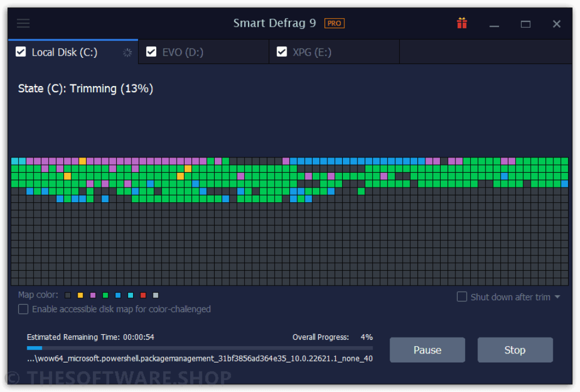Screen dimensions: 580x392
Task: Click the red gift box icon
Action: point(462,23)
